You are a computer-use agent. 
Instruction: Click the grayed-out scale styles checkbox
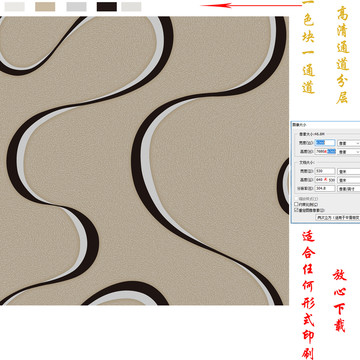point(296,199)
